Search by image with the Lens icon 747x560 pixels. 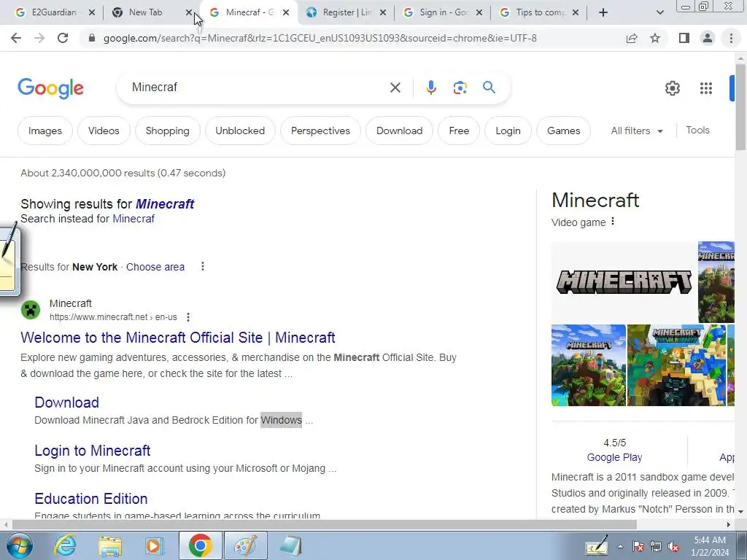pos(460,87)
